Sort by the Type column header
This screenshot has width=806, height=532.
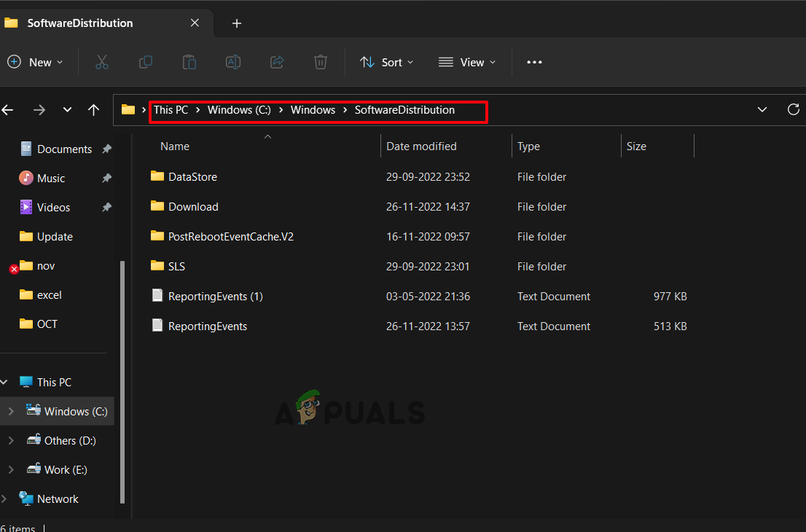tap(528, 146)
